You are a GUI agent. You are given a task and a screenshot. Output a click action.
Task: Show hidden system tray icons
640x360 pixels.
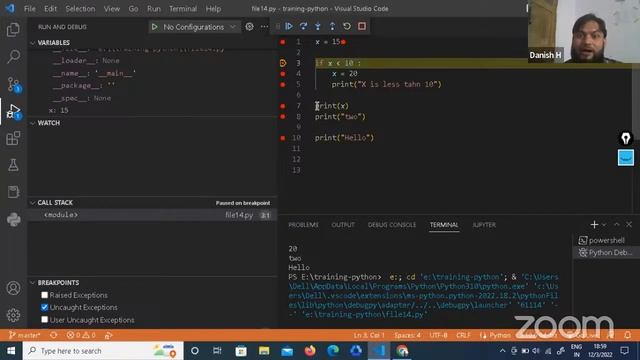(502, 351)
